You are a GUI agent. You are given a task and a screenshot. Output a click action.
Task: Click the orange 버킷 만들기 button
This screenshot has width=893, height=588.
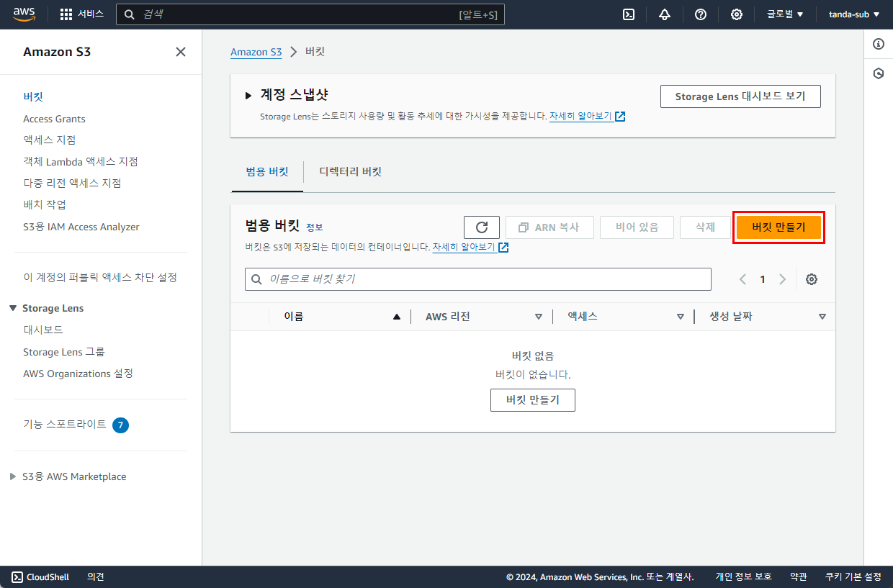tap(778, 227)
